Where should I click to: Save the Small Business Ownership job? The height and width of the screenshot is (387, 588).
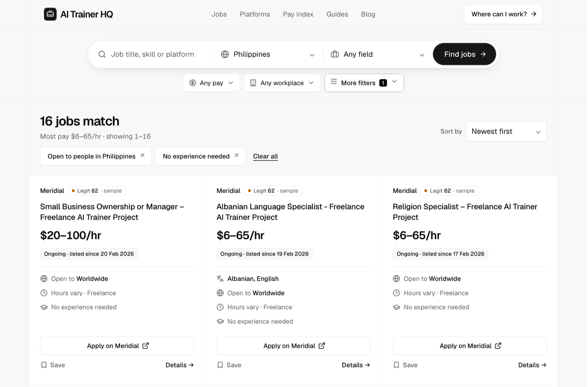coord(53,365)
